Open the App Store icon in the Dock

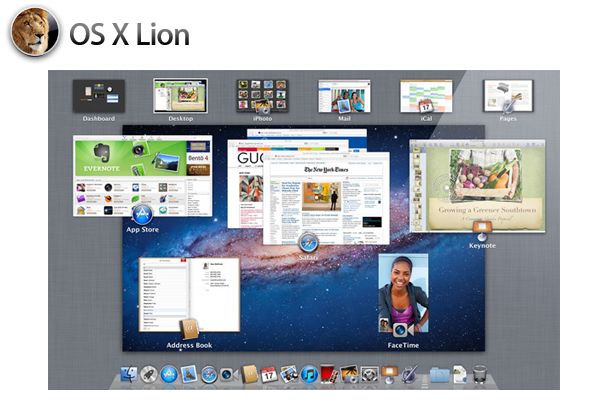(169, 374)
